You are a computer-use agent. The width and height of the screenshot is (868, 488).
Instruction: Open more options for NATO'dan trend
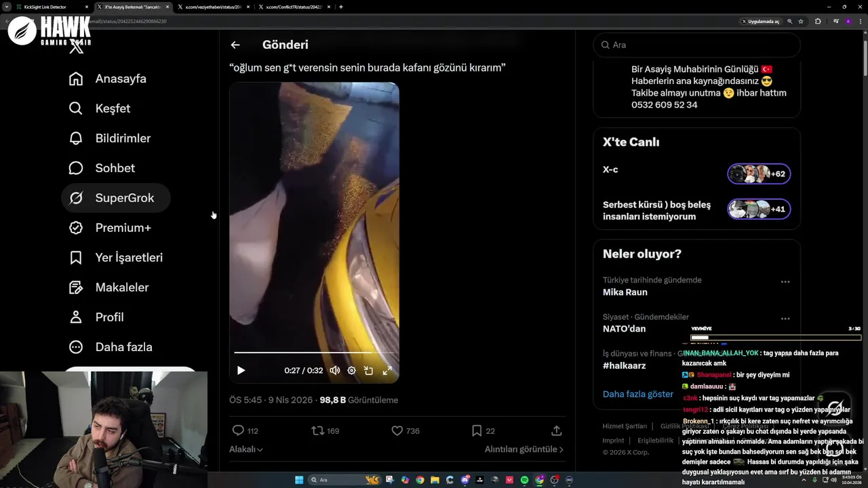785,318
